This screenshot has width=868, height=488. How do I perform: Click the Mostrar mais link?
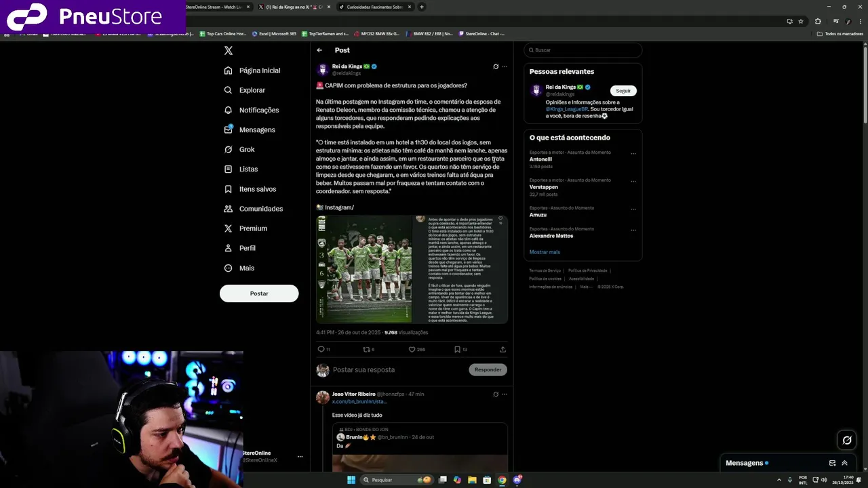[x=545, y=252]
